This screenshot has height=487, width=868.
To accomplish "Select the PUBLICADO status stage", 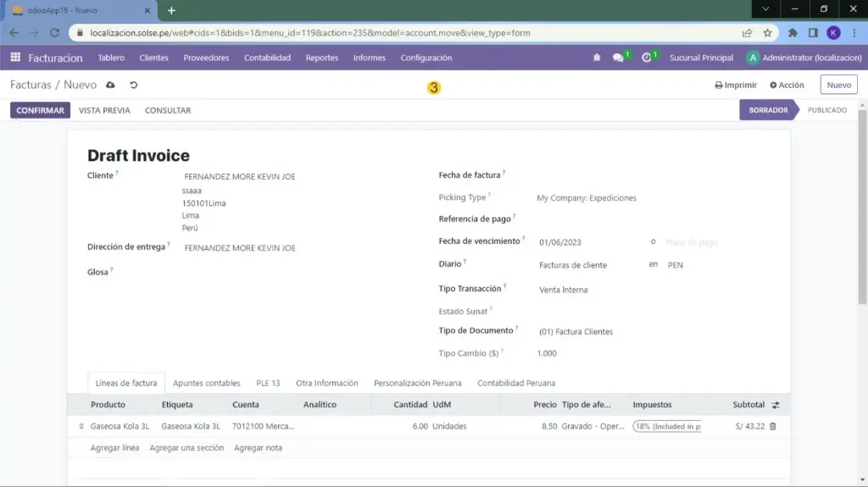I will [826, 110].
